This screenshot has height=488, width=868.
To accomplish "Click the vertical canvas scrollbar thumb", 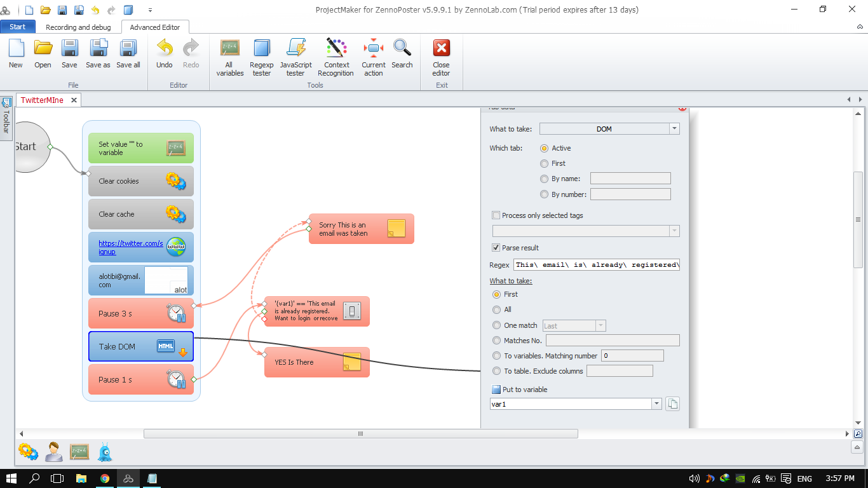I will (x=858, y=219).
